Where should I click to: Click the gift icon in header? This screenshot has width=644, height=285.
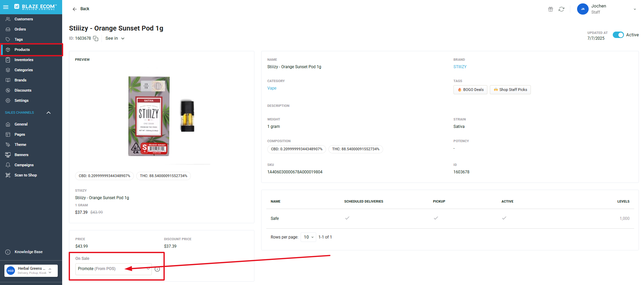coord(551,9)
